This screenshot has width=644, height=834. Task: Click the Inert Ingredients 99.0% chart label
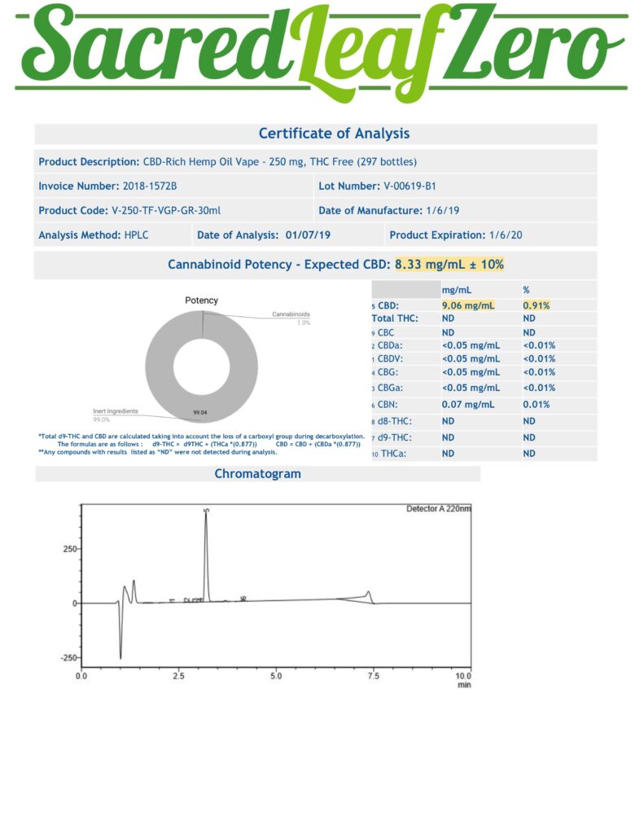(x=113, y=415)
